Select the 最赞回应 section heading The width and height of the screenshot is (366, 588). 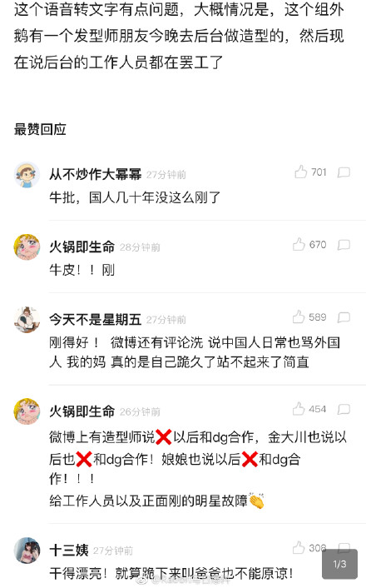(x=40, y=129)
